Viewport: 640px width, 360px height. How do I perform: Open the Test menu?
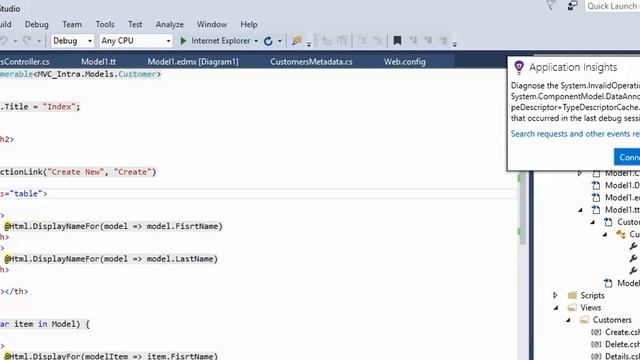pyautogui.click(x=135, y=24)
